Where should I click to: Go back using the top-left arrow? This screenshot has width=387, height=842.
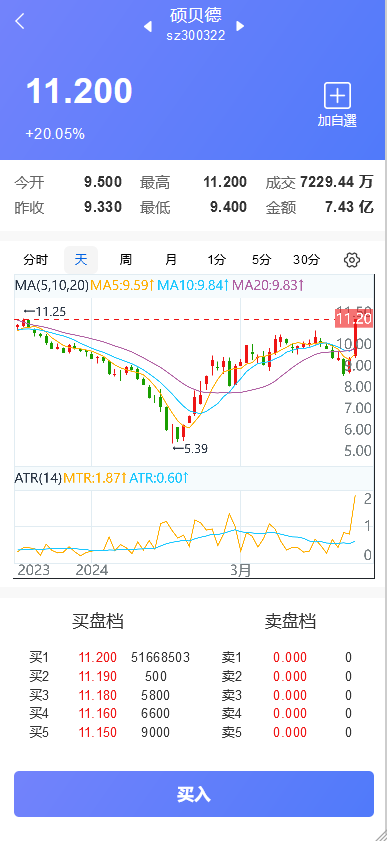click(20, 21)
